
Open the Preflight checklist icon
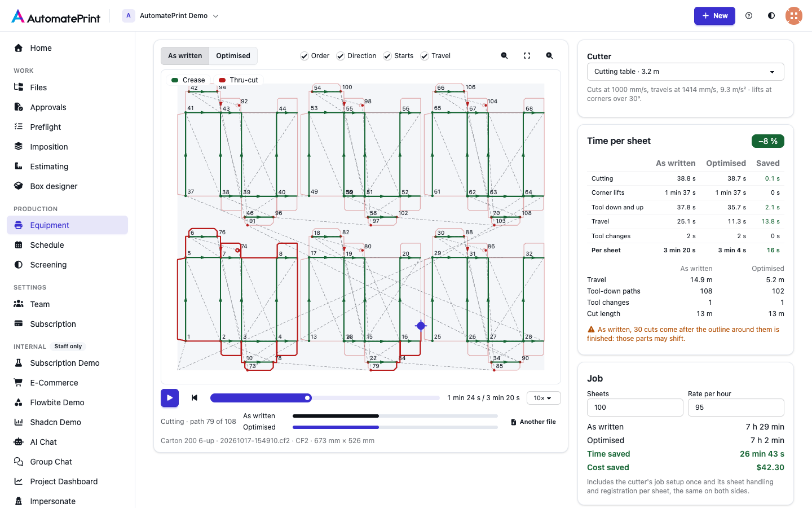coord(19,127)
